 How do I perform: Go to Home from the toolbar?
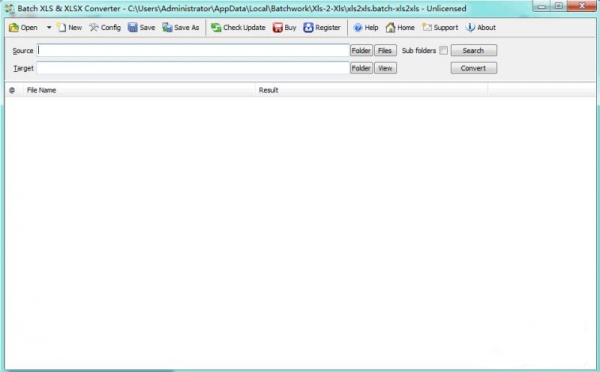click(x=400, y=28)
